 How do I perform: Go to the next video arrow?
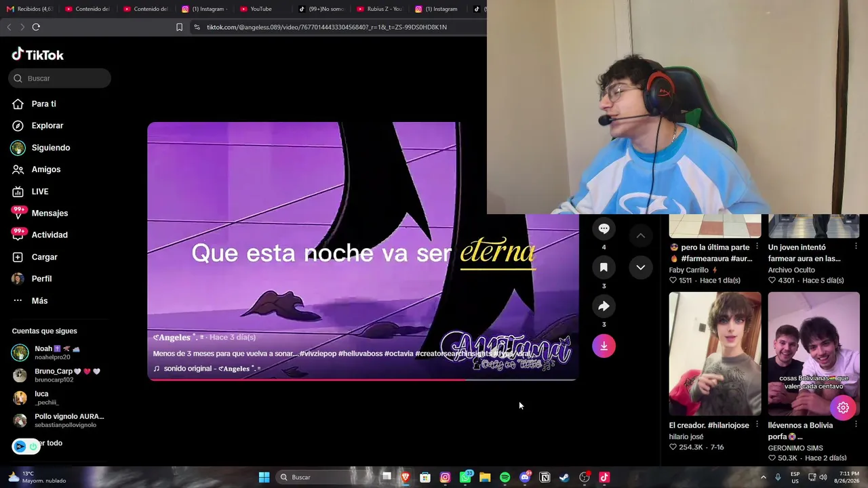click(641, 268)
